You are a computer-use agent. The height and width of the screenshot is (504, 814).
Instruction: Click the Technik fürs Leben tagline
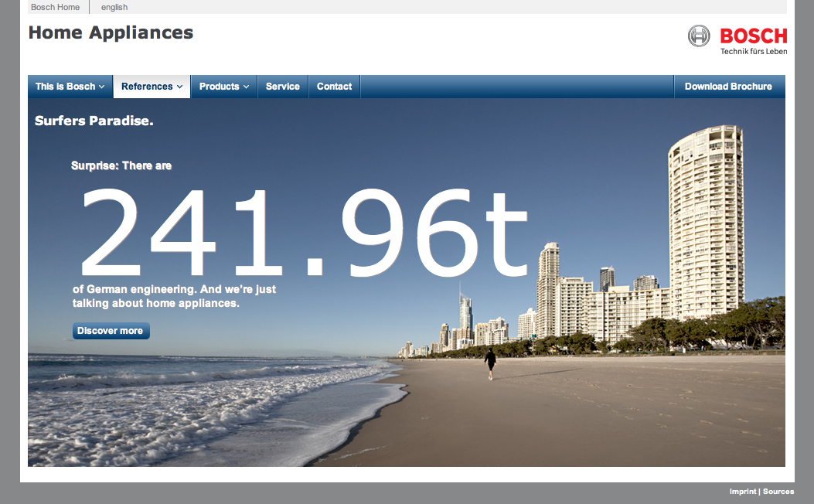pos(753,52)
